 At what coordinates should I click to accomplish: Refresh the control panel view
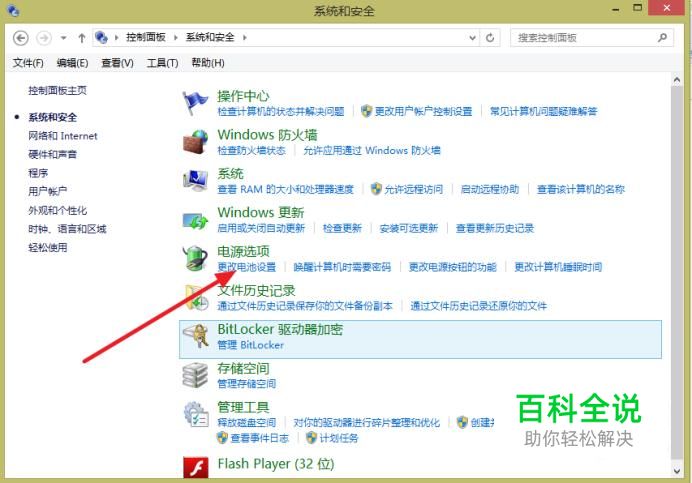(490, 38)
